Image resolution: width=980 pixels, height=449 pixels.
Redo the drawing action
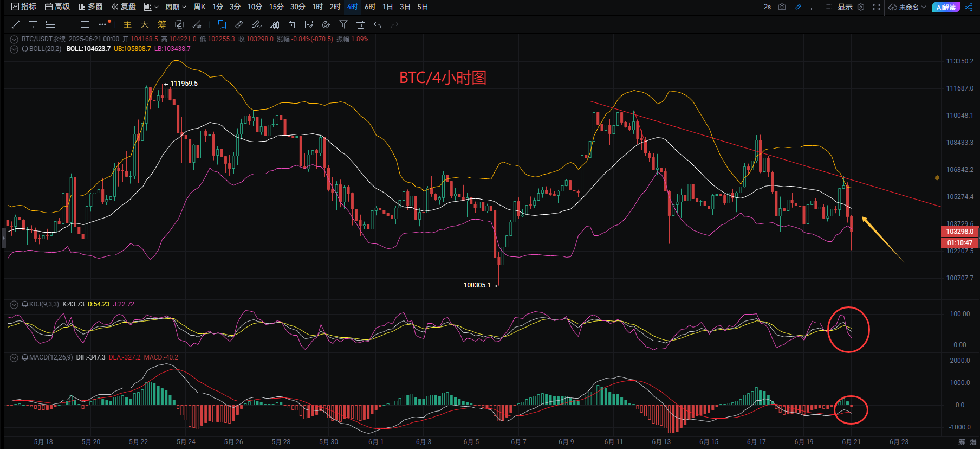pyautogui.click(x=395, y=24)
